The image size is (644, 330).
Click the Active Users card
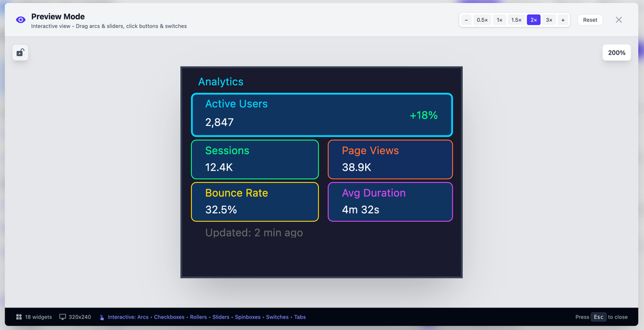321,115
